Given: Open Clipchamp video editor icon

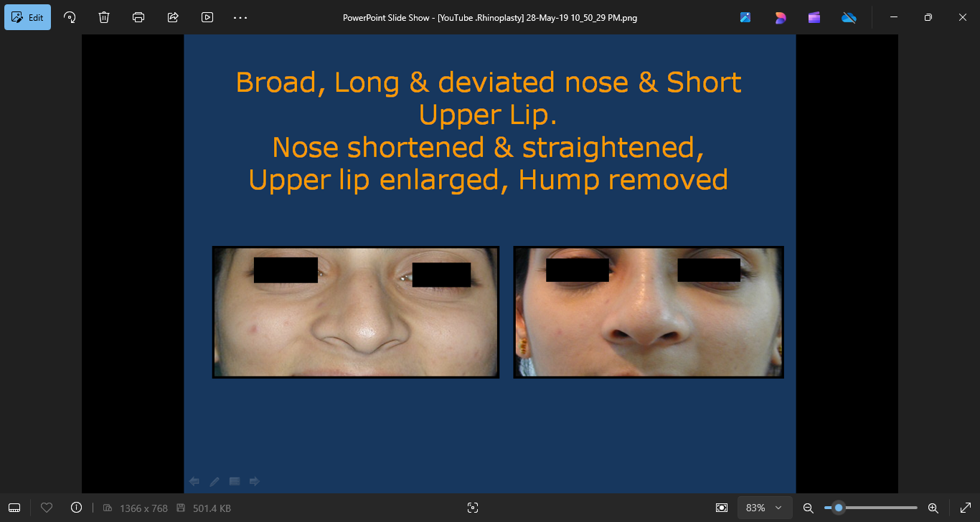Looking at the screenshot, I should [x=814, y=17].
